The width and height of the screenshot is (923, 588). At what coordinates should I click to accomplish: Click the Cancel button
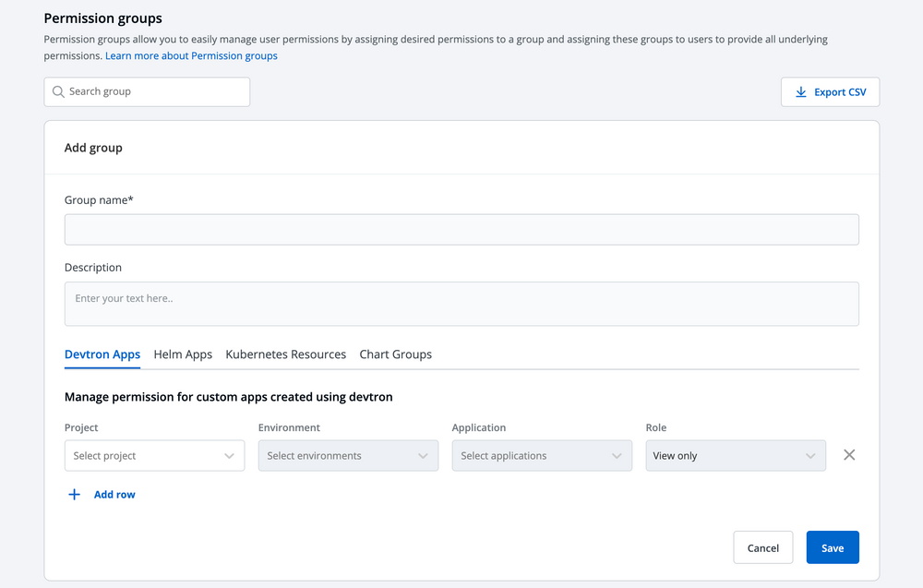tap(763, 546)
